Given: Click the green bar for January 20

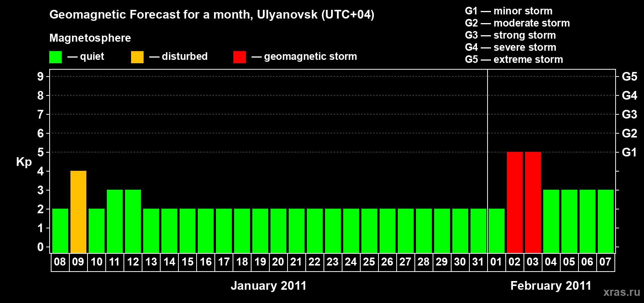Looking at the screenshot, I should click(x=278, y=231).
